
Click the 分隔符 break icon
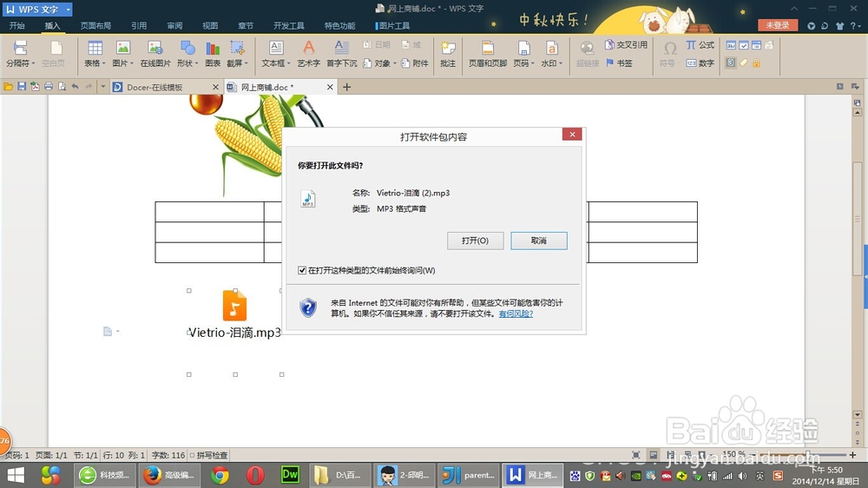click(x=20, y=48)
